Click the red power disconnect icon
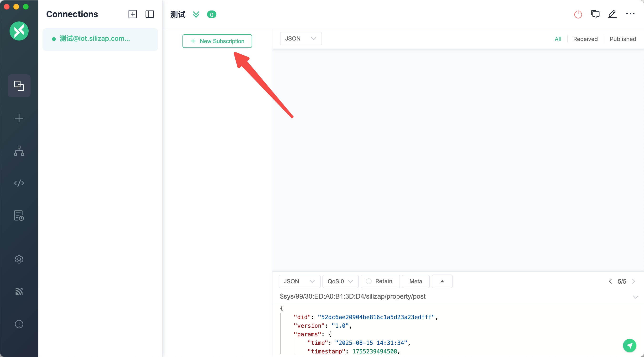Screen dimensions: 644x357 (578, 14)
